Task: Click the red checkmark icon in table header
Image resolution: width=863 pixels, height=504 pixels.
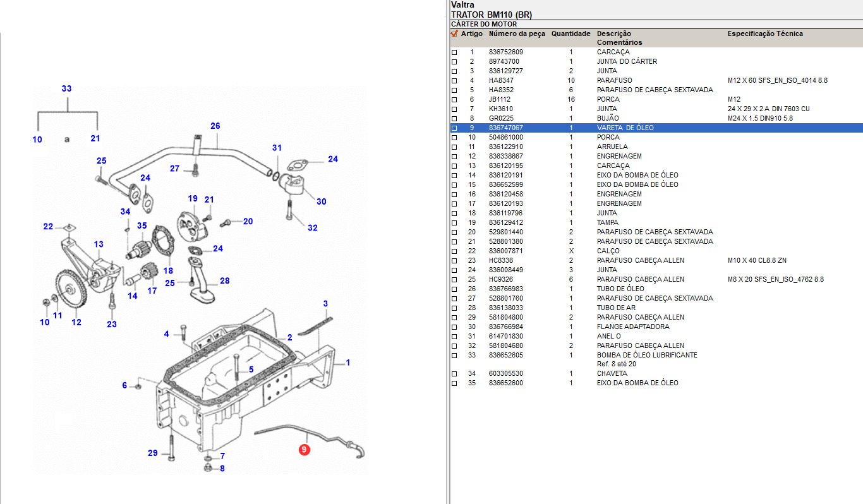Action: pos(454,33)
